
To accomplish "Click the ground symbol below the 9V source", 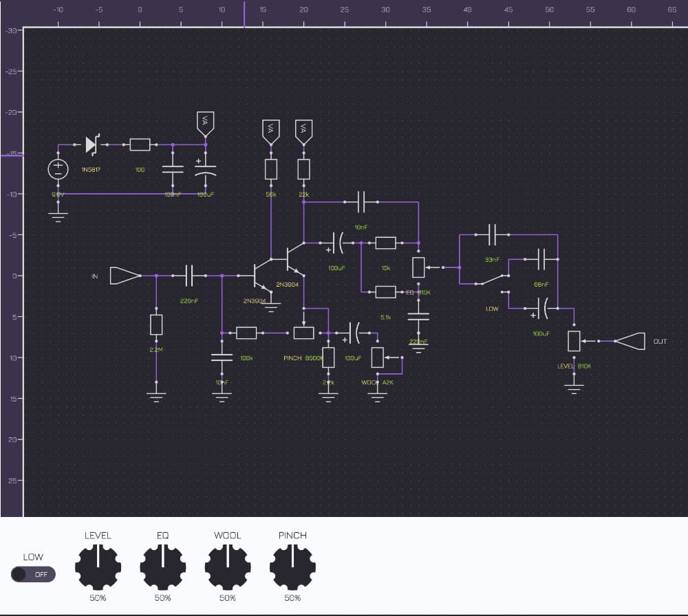I will (58, 217).
